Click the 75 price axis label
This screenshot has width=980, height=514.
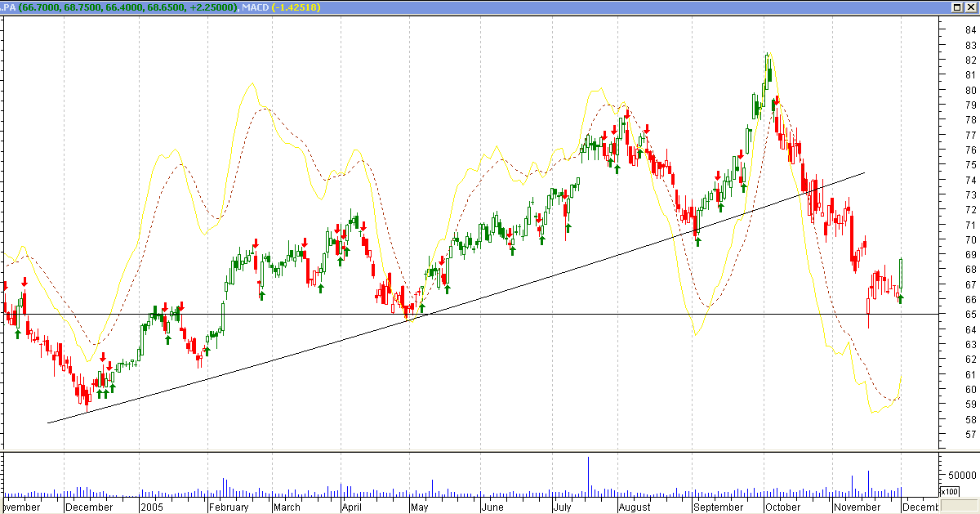click(970, 165)
